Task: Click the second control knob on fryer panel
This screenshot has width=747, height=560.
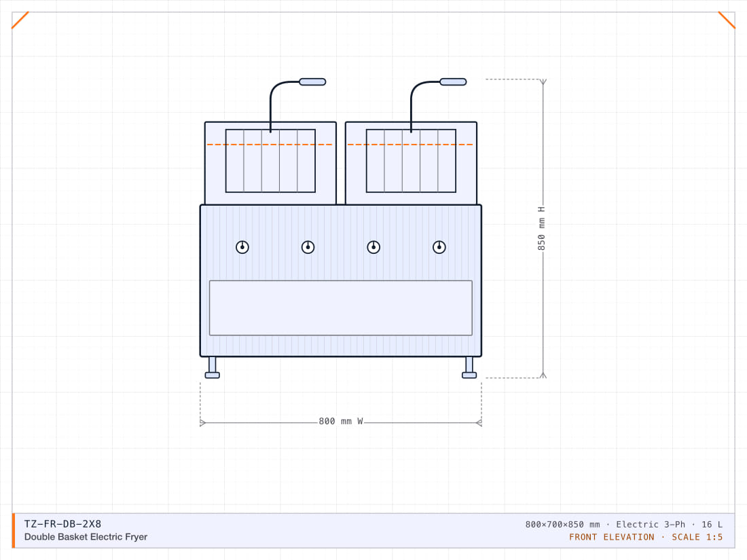Action: [308, 247]
